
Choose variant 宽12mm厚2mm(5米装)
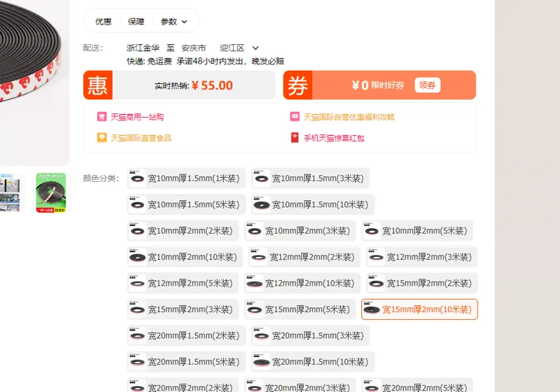coord(183,283)
